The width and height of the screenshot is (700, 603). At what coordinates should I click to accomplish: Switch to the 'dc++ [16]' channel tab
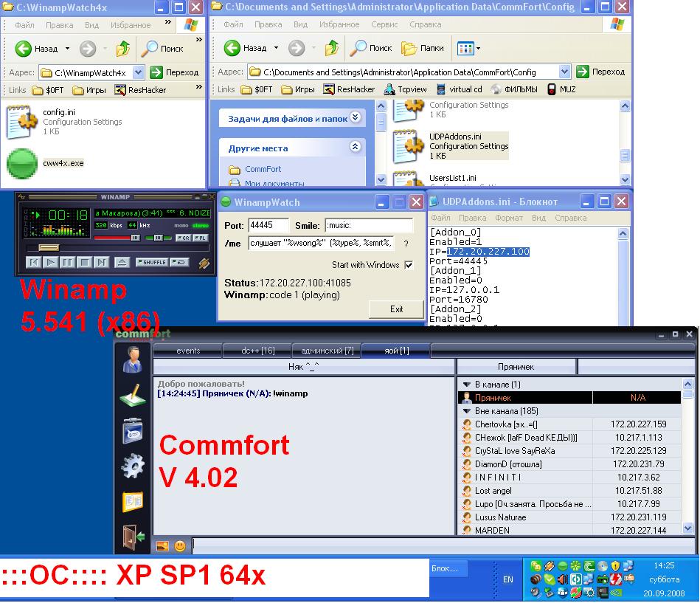[257, 351]
